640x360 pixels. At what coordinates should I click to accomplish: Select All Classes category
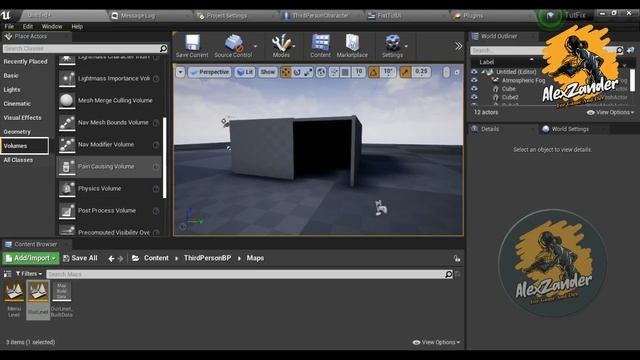[x=18, y=160]
